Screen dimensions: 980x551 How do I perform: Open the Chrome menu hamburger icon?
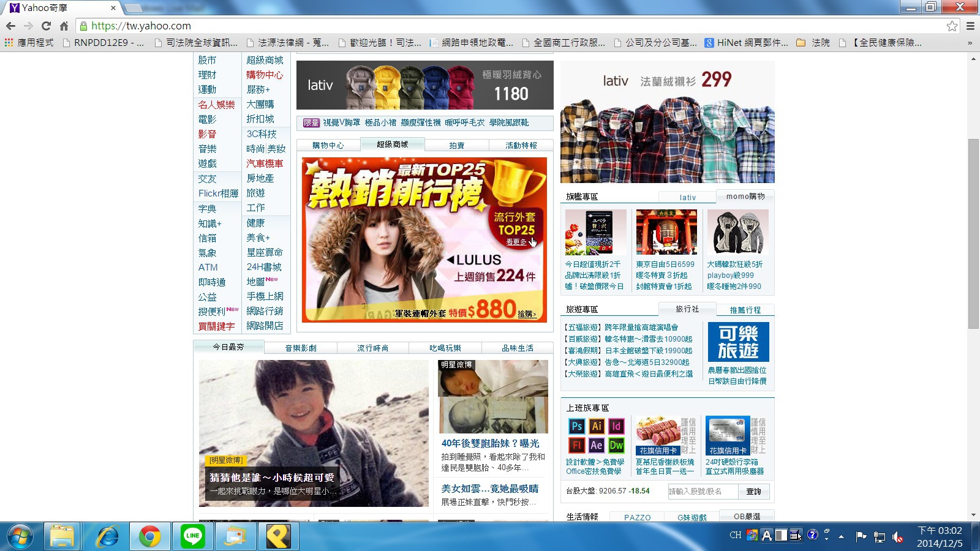coord(970,26)
